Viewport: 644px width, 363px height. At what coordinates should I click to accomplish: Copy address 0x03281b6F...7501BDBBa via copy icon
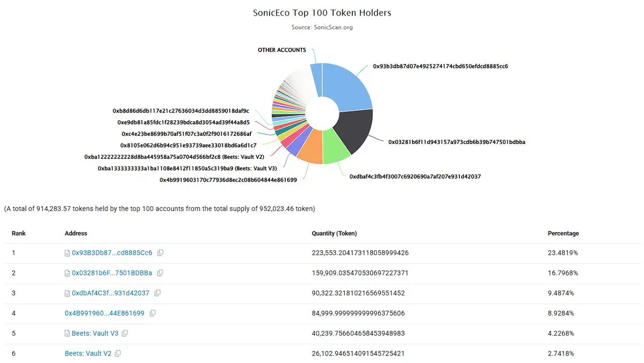(x=160, y=273)
